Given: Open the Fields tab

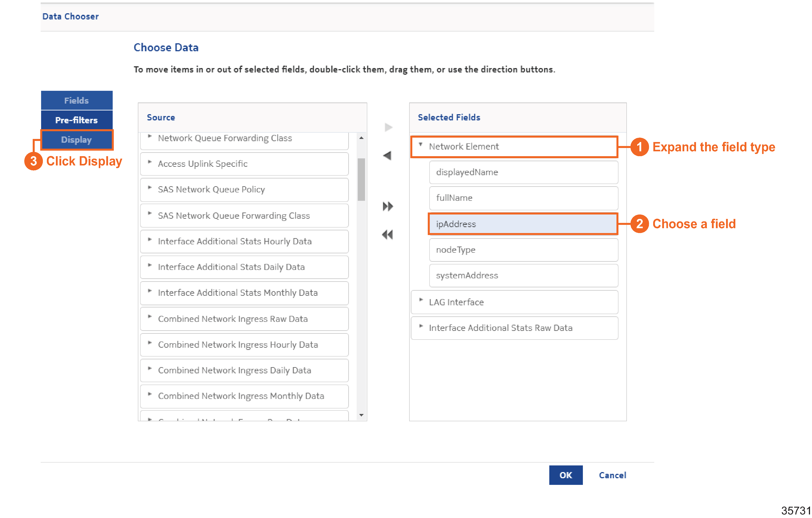Looking at the screenshot, I should tap(76, 101).
